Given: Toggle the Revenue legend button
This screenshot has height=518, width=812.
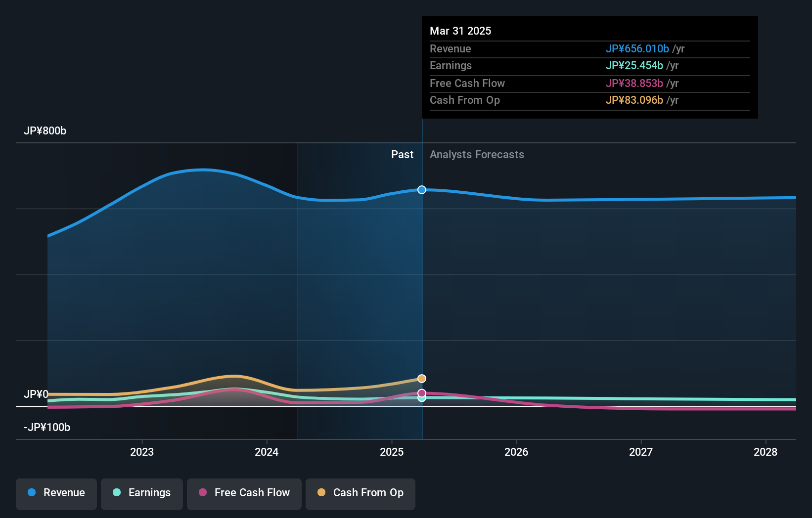Looking at the screenshot, I should (x=56, y=494).
